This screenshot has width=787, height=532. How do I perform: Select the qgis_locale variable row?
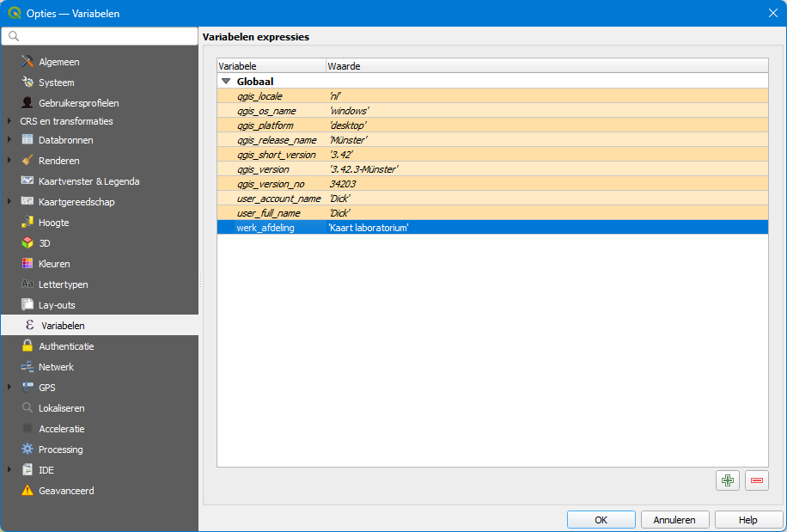[492, 96]
